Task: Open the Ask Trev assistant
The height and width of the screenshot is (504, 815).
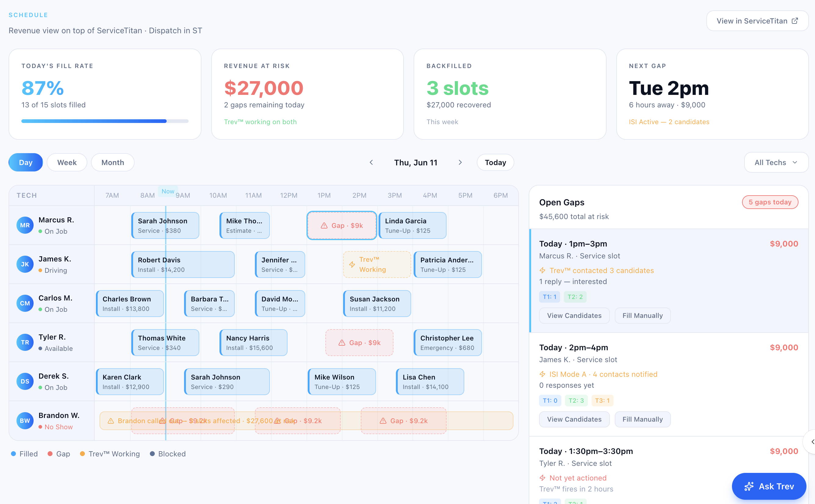Action: tap(769, 486)
